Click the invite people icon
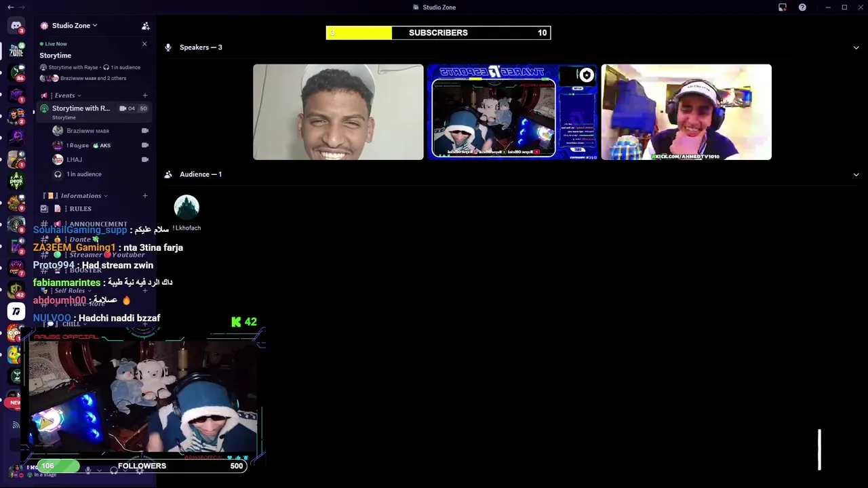Screen dimensions: 868x488 (x=145, y=26)
